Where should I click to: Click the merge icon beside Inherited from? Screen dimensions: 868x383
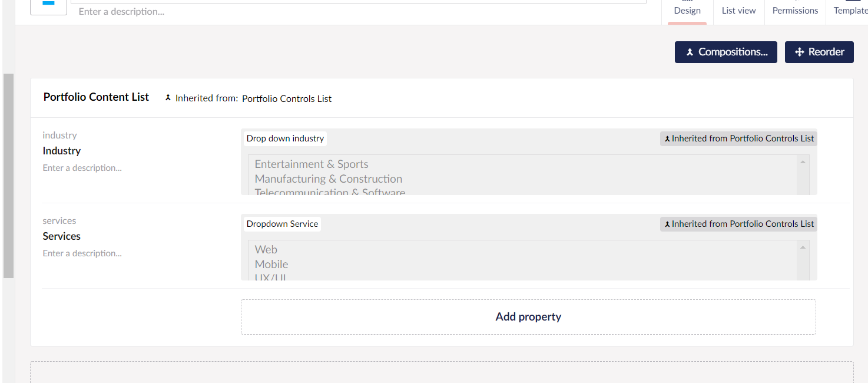tap(168, 98)
